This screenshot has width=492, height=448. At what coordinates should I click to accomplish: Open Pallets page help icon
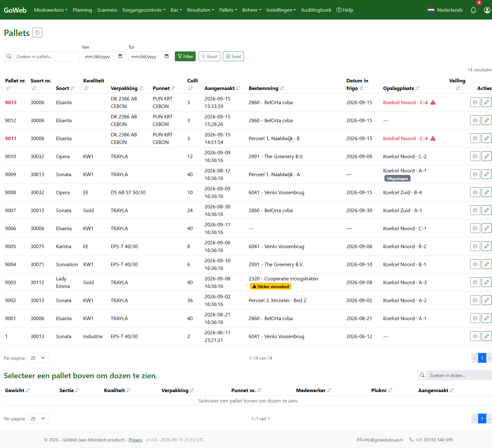tap(37, 33)
